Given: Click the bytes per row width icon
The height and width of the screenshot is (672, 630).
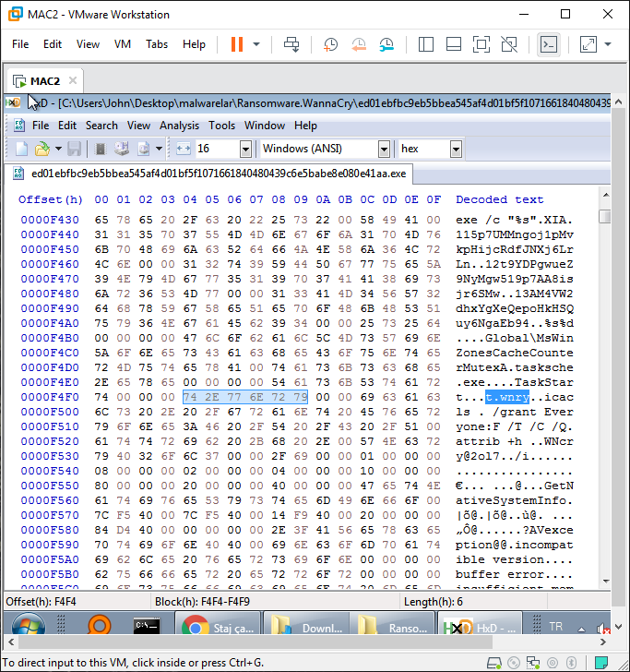Looking at the screenshot, I should point(184,149).
